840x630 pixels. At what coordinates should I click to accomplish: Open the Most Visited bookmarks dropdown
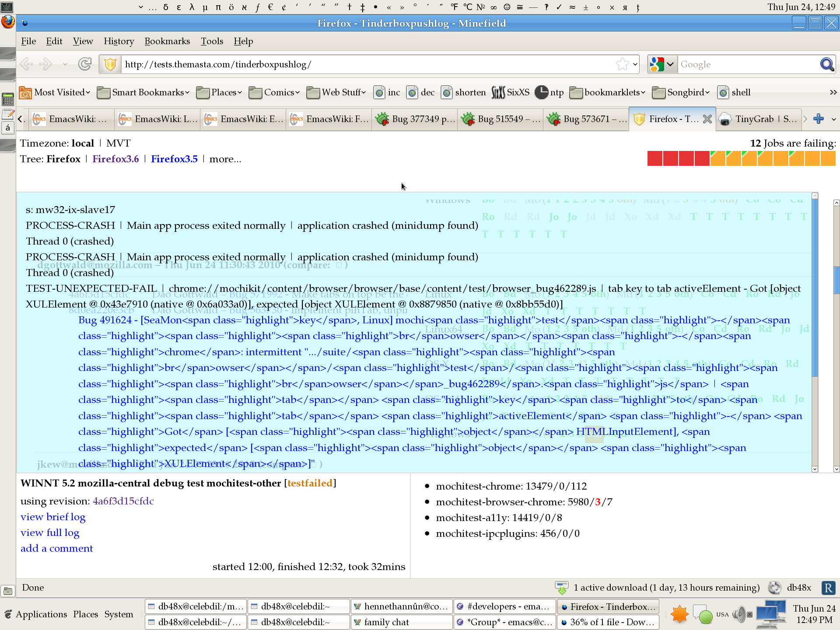pyautogui.click(x=55, y=92)
